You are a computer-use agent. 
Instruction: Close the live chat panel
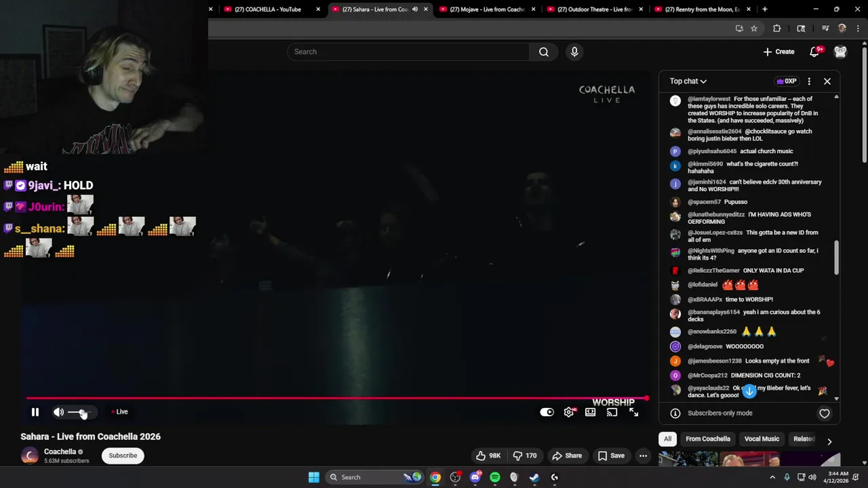pos(827,81)
